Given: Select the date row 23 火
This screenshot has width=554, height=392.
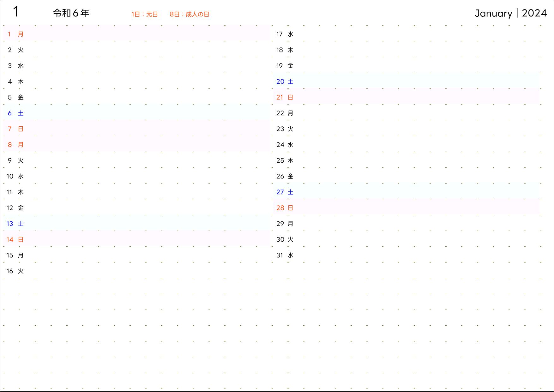Looking at the screenshot, I should tap(406, 128).
